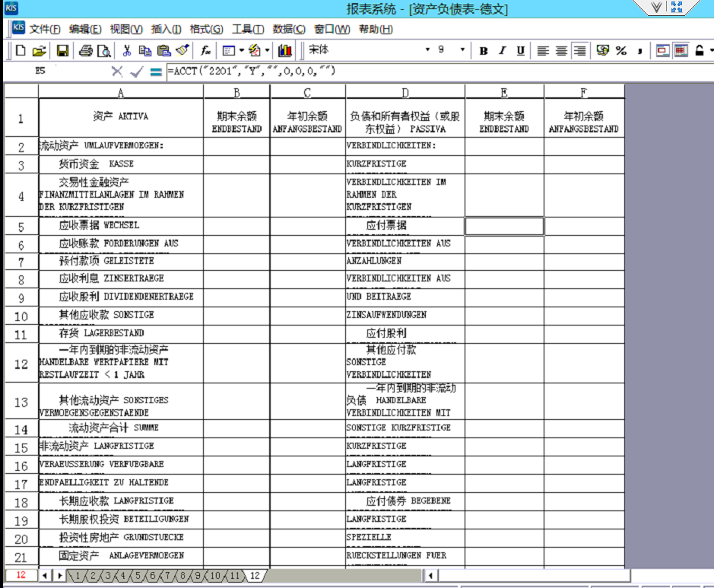Click the percent style formatting icon
Viewport: 714px width, 588px height.
coord(620,52)
